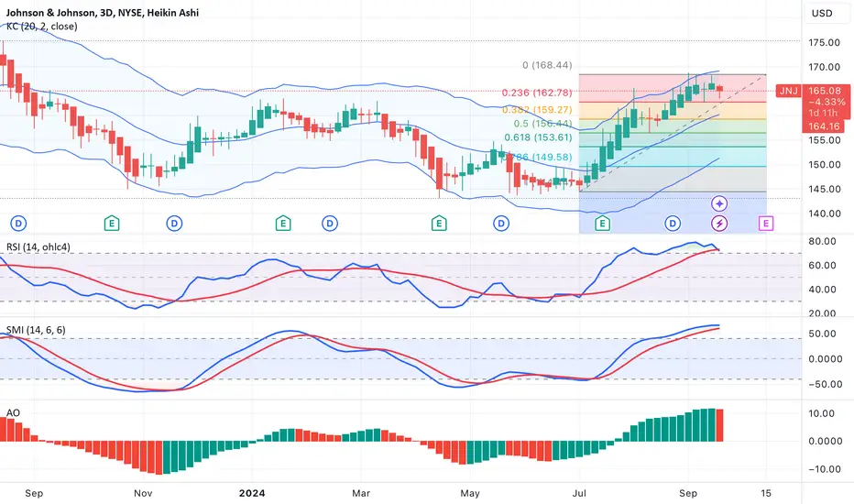Click the 175.00 price axis label
The image size is (854, 504).
pos(824,42)
